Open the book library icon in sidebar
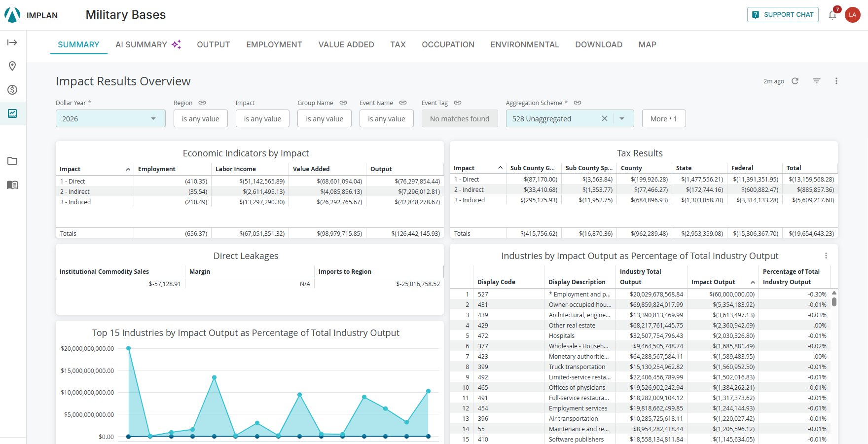The image size is (868, 444). tap(12, 185)
